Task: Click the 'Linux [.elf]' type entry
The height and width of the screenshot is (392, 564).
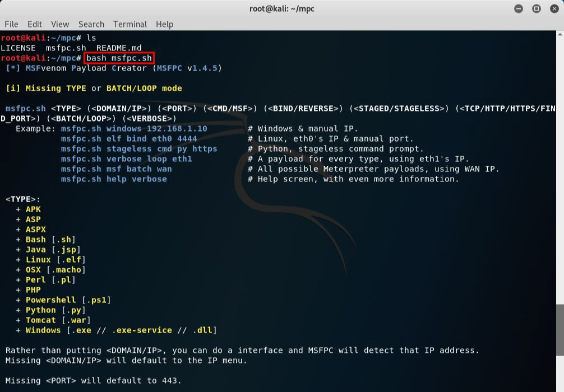Action: point(56,259)
